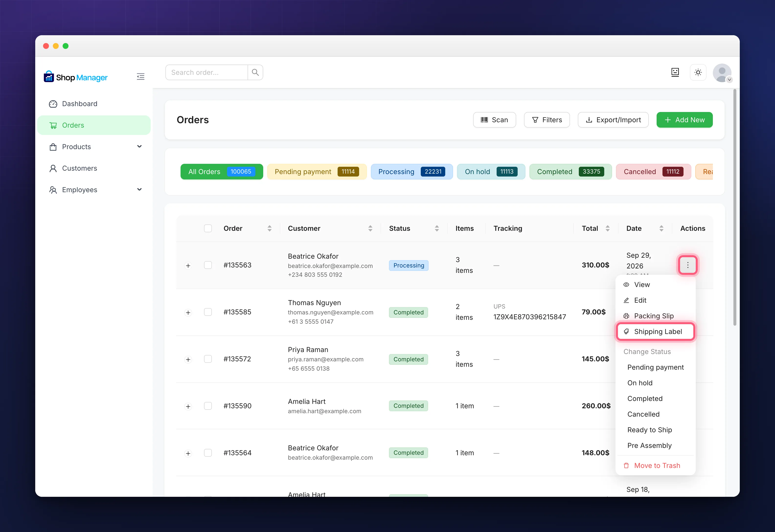Click the Scan barcode button
775x532 pixels.
pyautogui.click(x=494, y=120)
